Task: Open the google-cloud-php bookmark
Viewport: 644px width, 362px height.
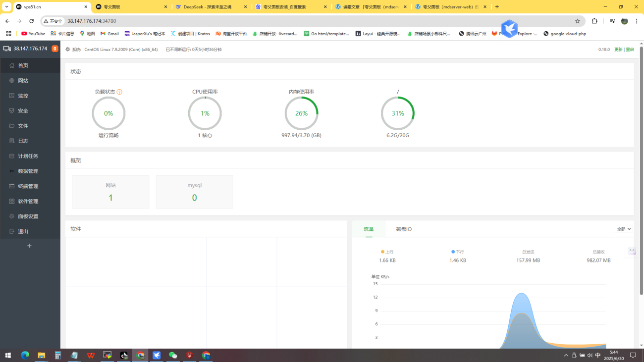Action: (565, 34)
